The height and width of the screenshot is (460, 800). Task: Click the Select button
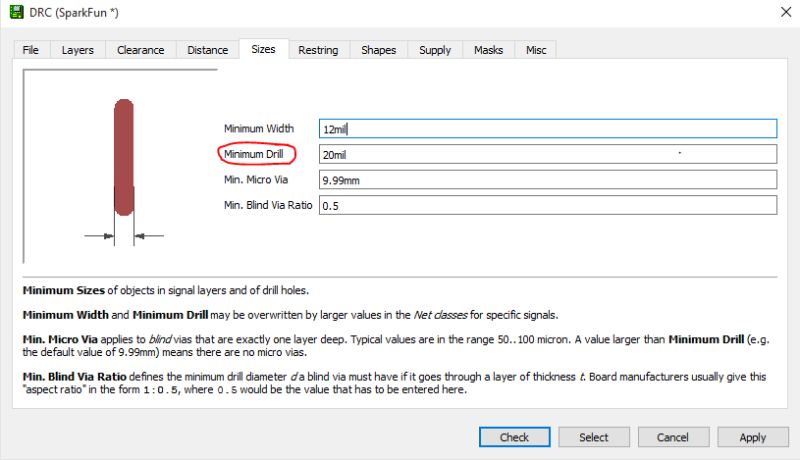coord(594,437)
